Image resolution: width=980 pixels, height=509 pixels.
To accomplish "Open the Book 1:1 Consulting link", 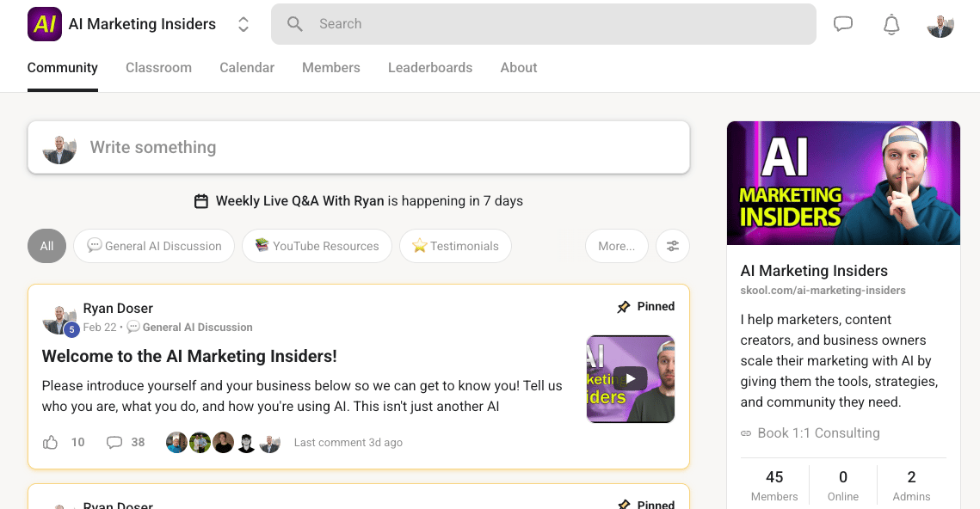I will [x=819, y=433].
